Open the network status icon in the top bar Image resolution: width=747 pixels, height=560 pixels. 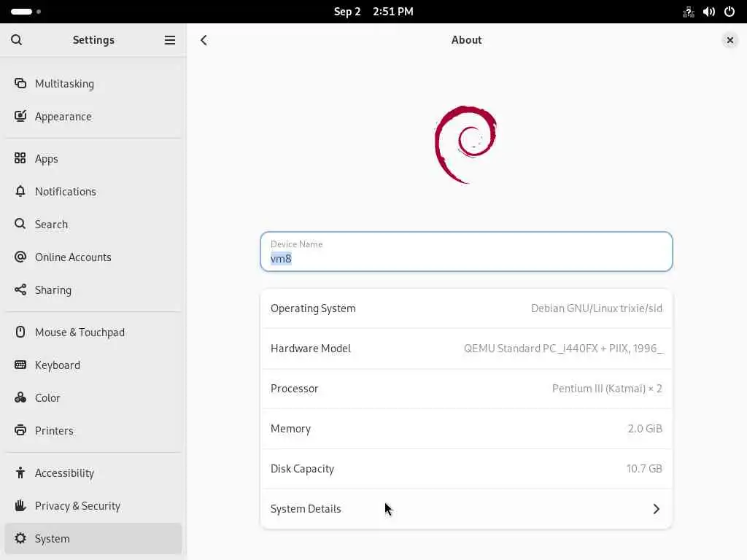pyautogui.click(x=689, y=12)
